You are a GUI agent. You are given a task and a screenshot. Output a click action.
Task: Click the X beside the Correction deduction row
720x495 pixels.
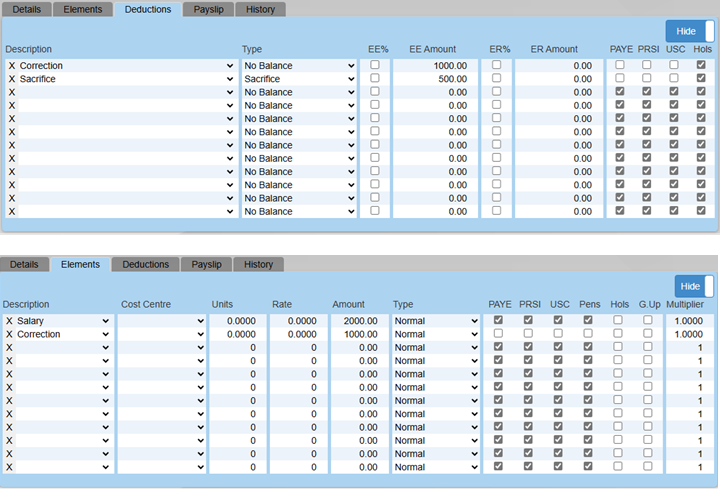pos(11,66)
